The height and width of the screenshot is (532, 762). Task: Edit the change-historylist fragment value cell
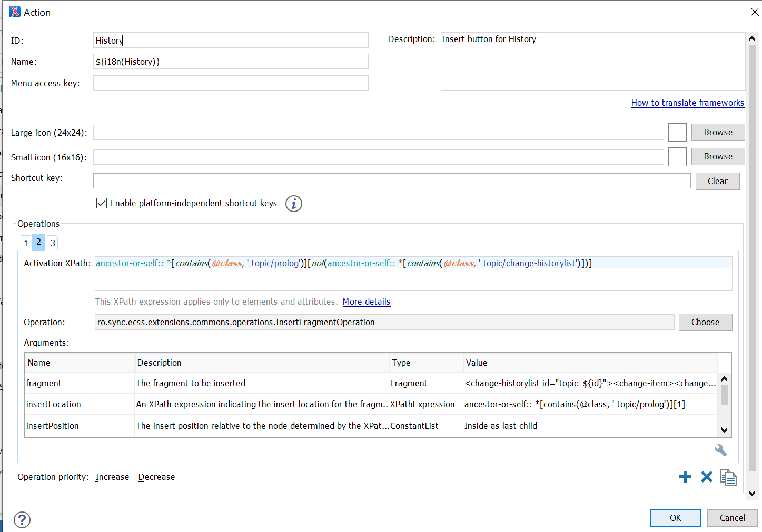click(x=590, y=383)
